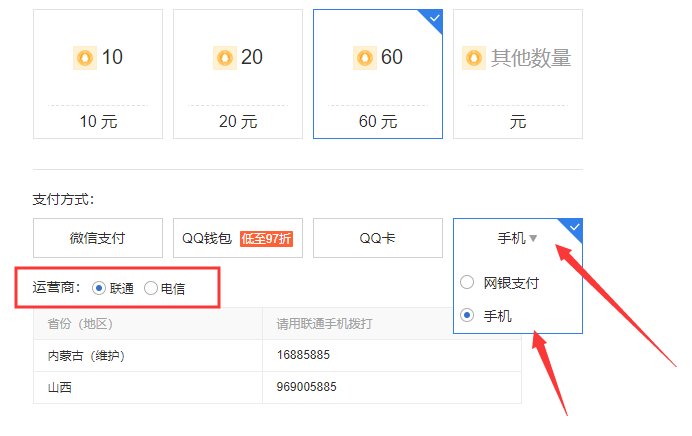Click the 10 元 price text

pos(98,121)
